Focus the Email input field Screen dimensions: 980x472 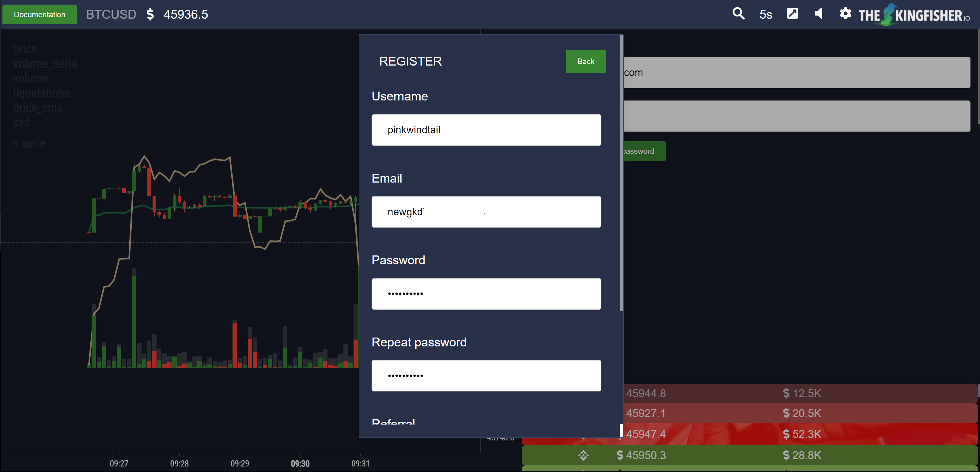(486, 212)
